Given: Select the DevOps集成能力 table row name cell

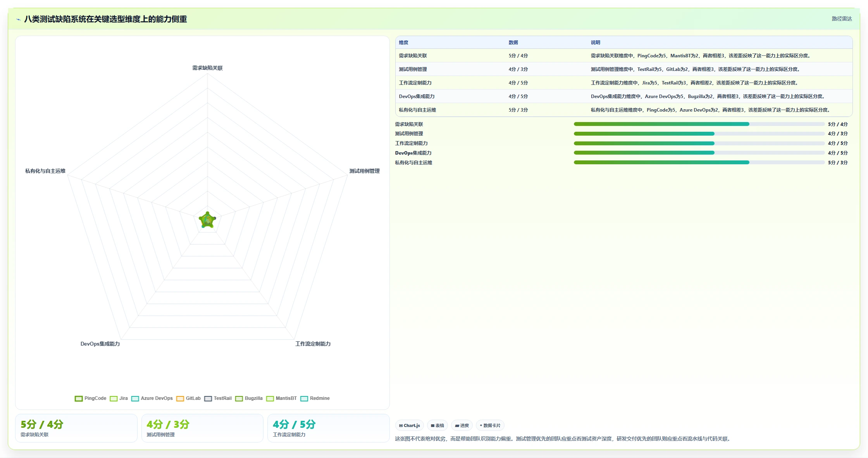Looking at the screenshot, I should coord(417,96).
